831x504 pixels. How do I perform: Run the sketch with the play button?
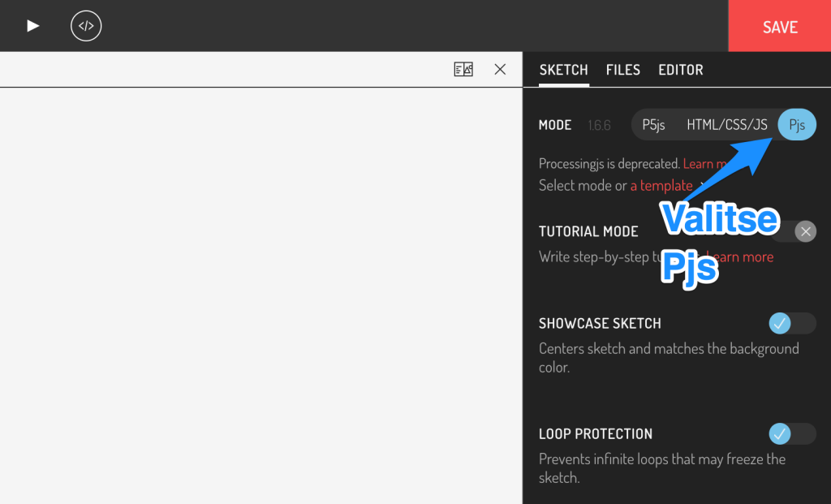pos(32,26)
